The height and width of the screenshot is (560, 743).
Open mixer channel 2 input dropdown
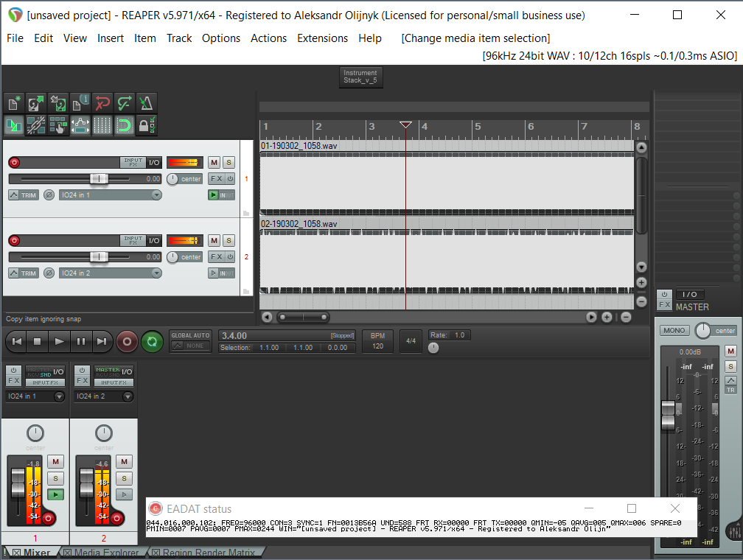104,396
